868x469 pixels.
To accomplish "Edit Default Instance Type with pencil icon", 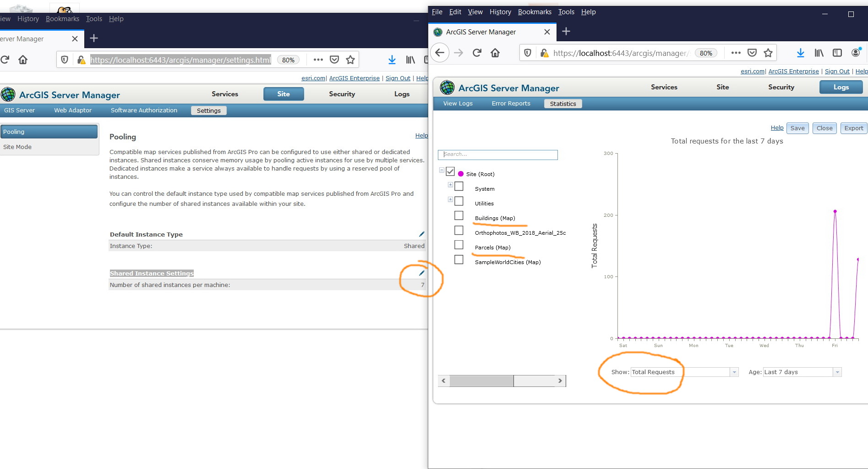I will (x=422, y=234).
